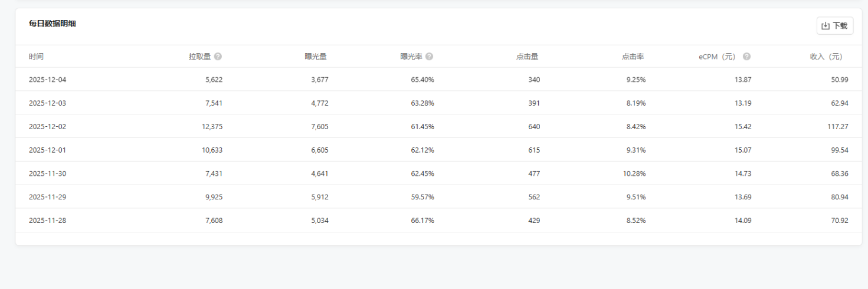Click the 9.25% click rate cell
Image resolution: width=868 pixels, height=289 pixels.
coord(636,80)
